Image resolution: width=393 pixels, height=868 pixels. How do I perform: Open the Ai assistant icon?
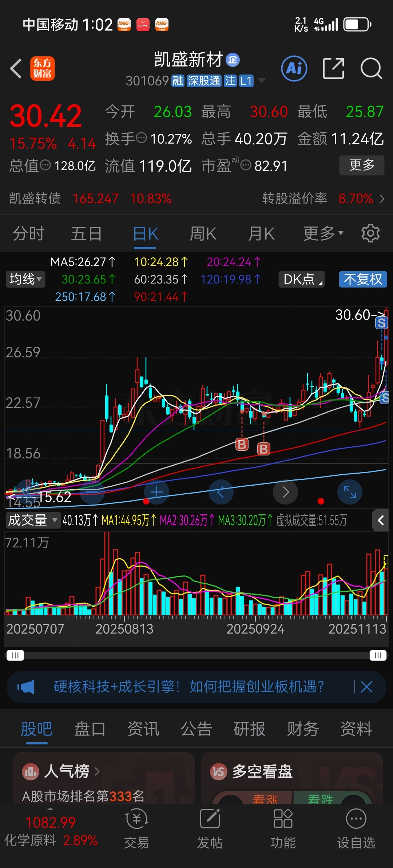tap(294, 68)
